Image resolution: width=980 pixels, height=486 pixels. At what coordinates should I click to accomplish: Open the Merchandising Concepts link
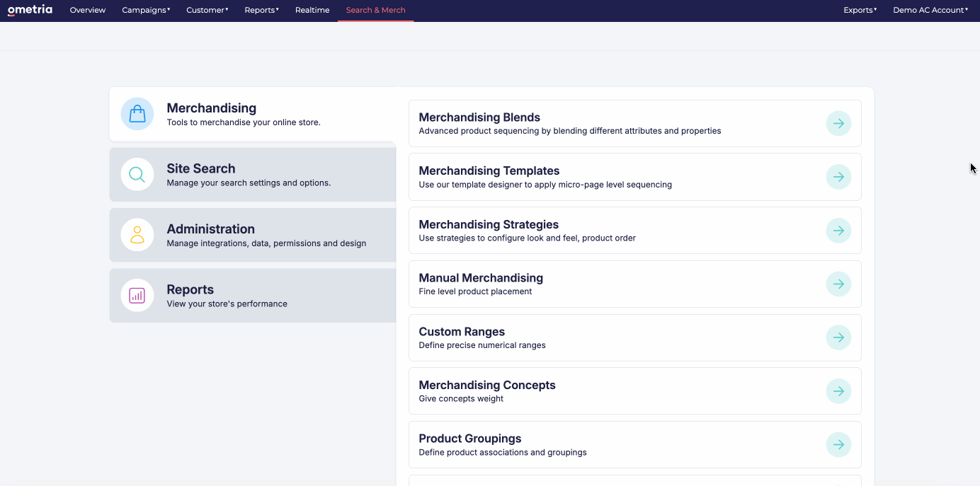(x=635, y=390)
